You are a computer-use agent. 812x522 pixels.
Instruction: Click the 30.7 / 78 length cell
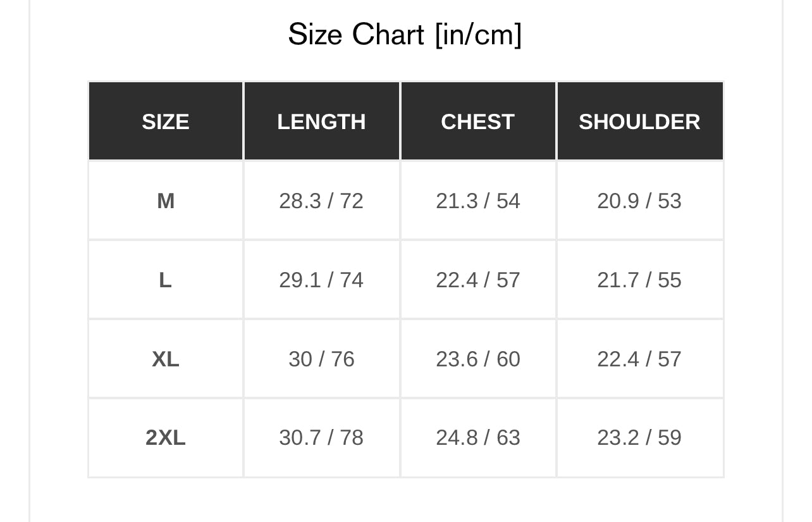pyautogui.click(x=321, y=437)
